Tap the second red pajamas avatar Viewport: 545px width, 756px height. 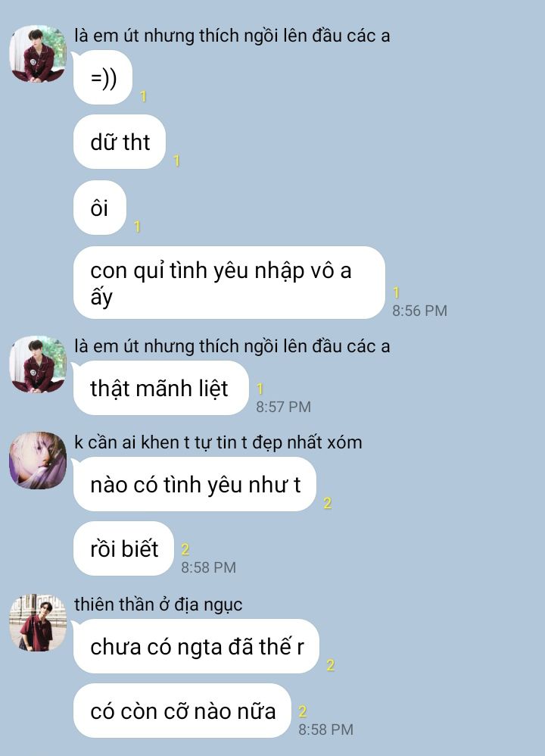click(x=38, y=364)
